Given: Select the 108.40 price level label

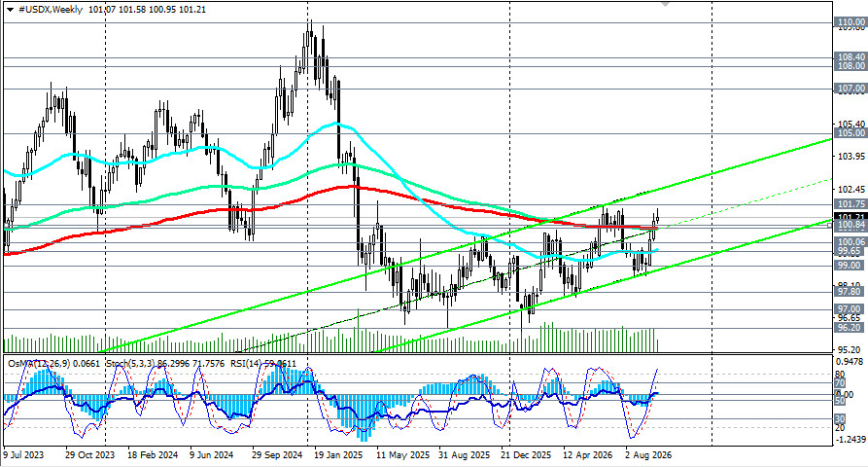Looking at the screenshot, I should [x=851, y=57].
